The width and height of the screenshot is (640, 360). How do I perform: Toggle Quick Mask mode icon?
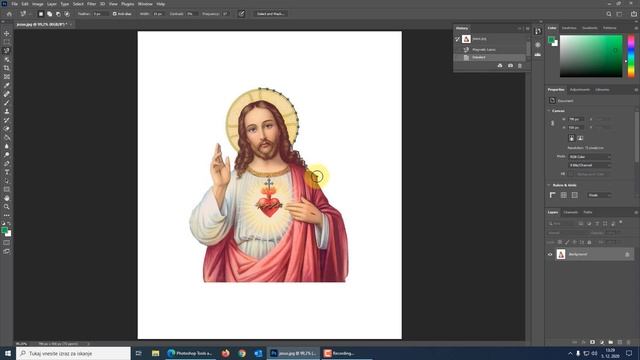(x=7, y=242)
